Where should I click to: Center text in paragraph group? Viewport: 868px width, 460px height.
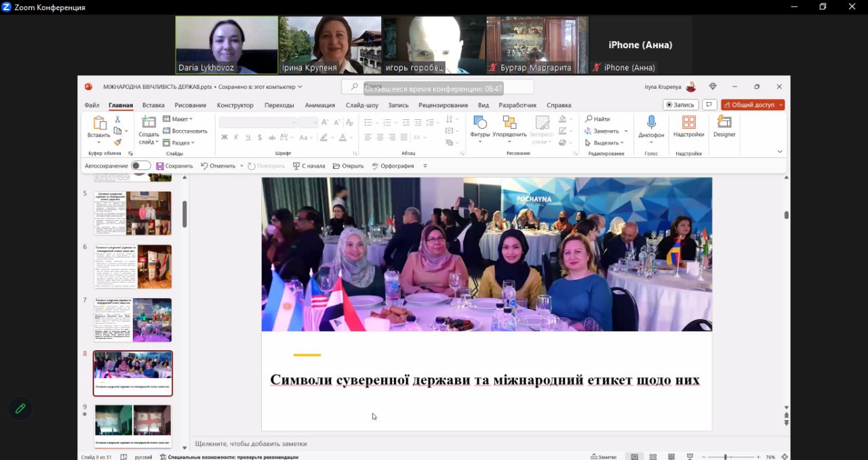[x=380, y=137]
